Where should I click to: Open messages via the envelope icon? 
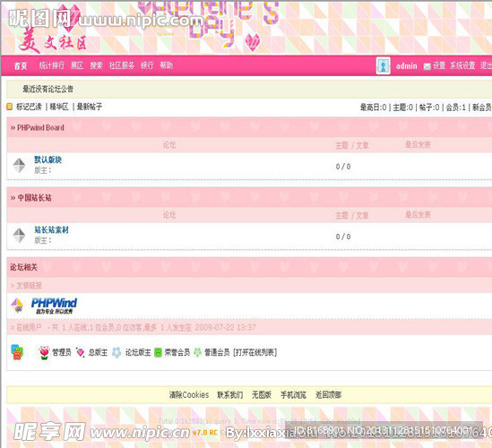(427, 66)
